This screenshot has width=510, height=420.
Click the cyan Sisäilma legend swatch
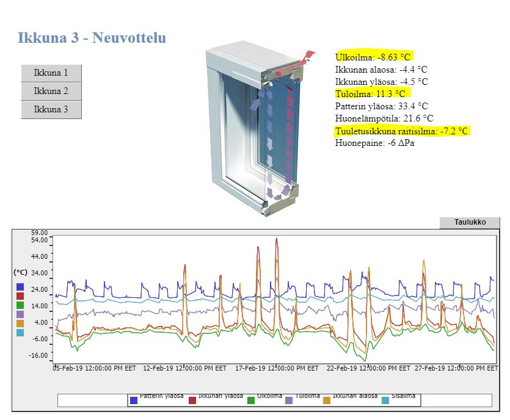click(385, 400)
